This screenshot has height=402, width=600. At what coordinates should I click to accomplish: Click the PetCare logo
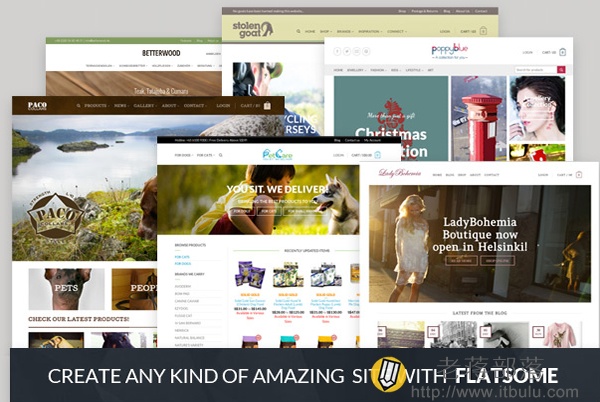click(277, 155)
